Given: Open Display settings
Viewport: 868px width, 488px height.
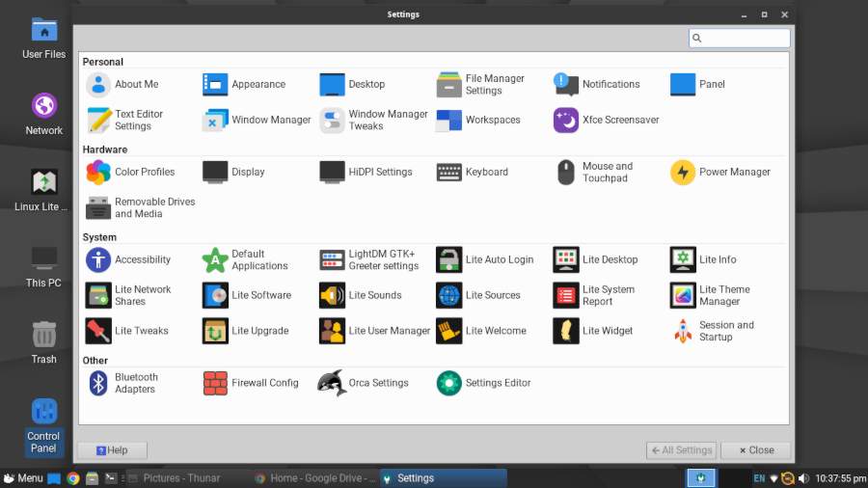Looking at the screenshot, I should click(233, 172).
